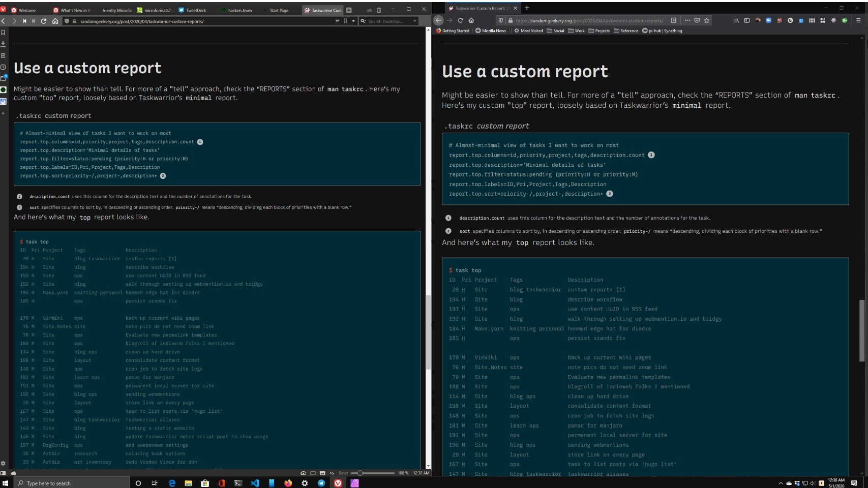Open Vivaldi settings gear in sidebar
Screen dimensions: 868x488
coord(3,464)
